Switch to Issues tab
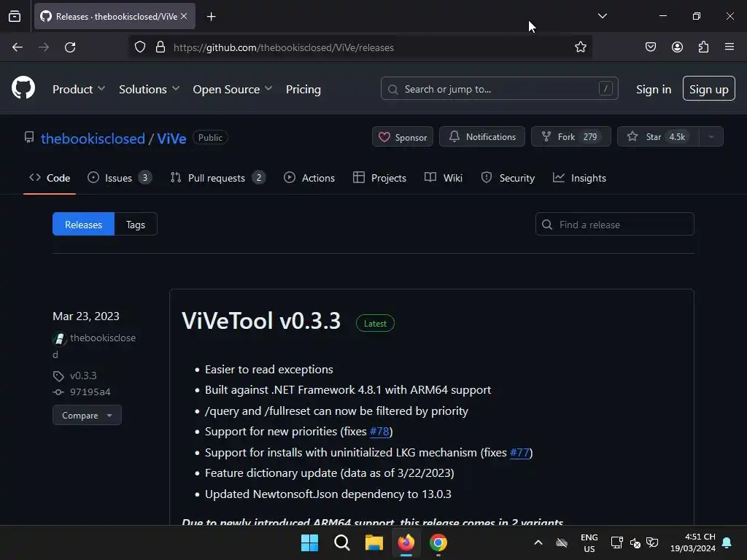This screenshot has height=560, width=747. (x=120, y=178)
